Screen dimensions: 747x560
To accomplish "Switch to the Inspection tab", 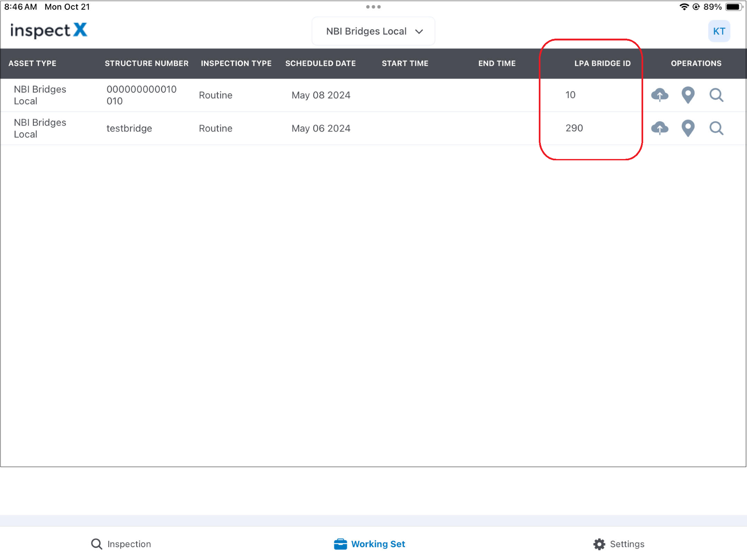I will [121, 544].
